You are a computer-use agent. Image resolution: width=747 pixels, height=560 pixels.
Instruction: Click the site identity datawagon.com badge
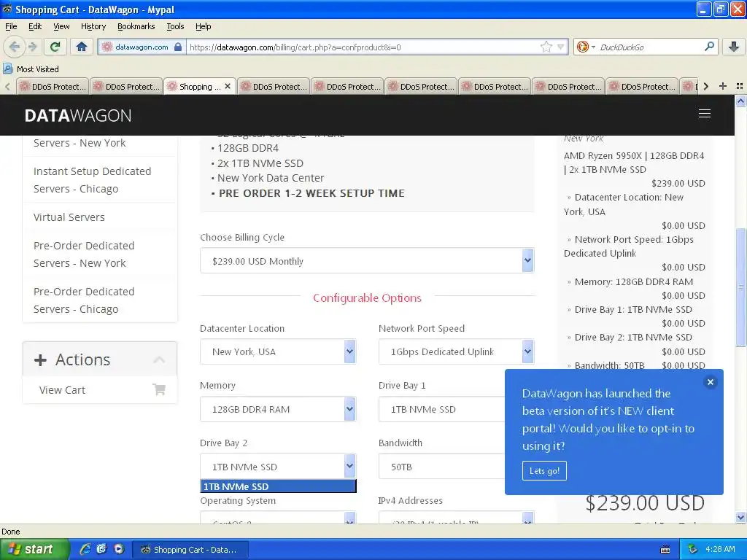[142, 47]
